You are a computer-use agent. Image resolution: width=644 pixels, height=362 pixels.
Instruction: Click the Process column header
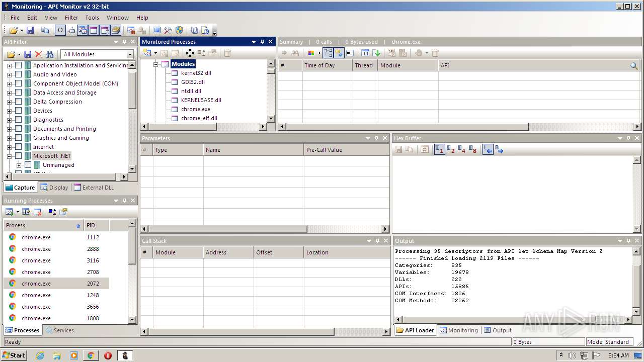(x=43, y=225)
